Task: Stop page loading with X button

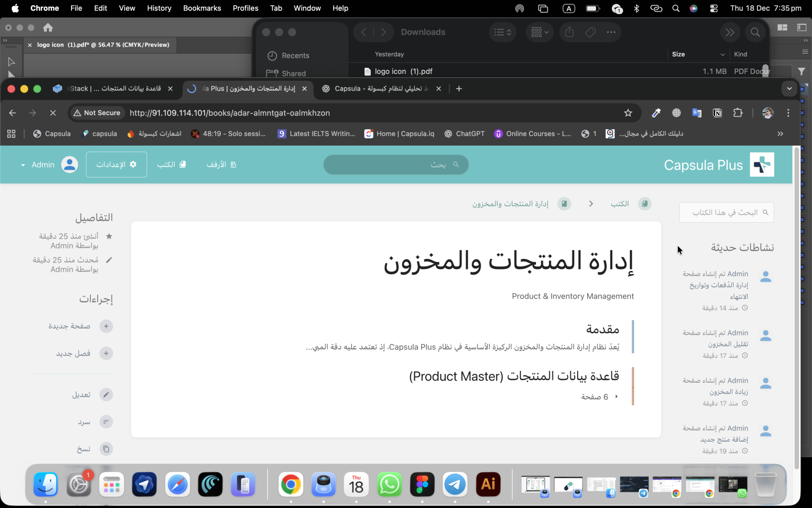Action: pyautogui.click(x=53, y=113)
